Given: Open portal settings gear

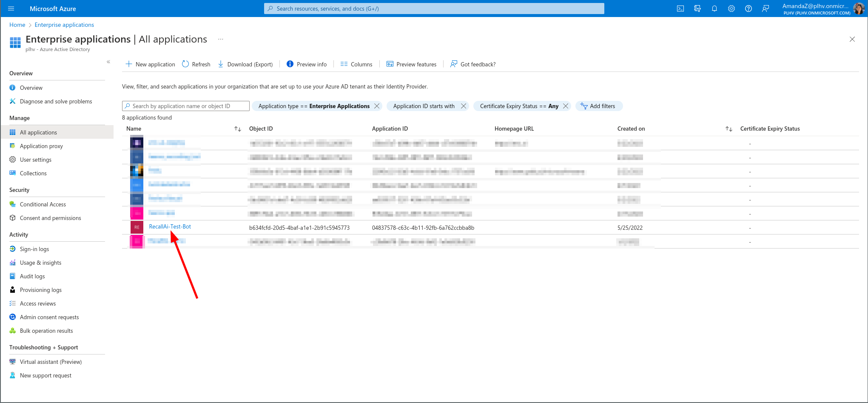Looking at the screenshot, I should (731, 9).
